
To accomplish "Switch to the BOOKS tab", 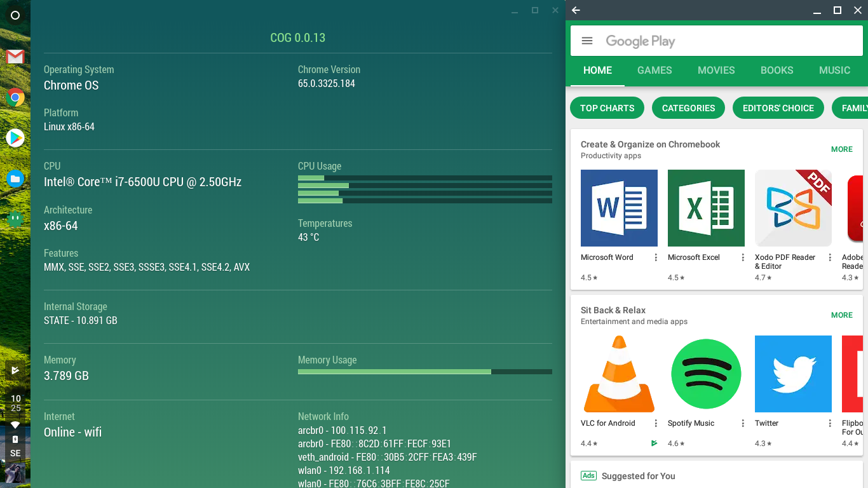I will coord(777,71).
